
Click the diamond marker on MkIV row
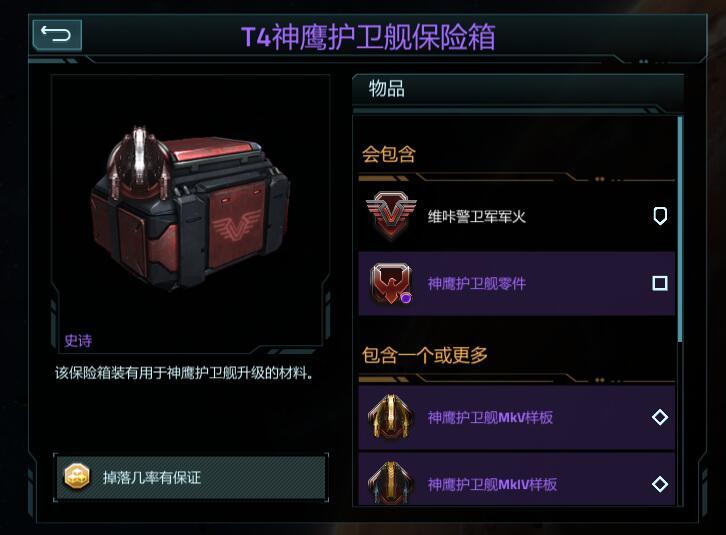[x=660, y=484]
